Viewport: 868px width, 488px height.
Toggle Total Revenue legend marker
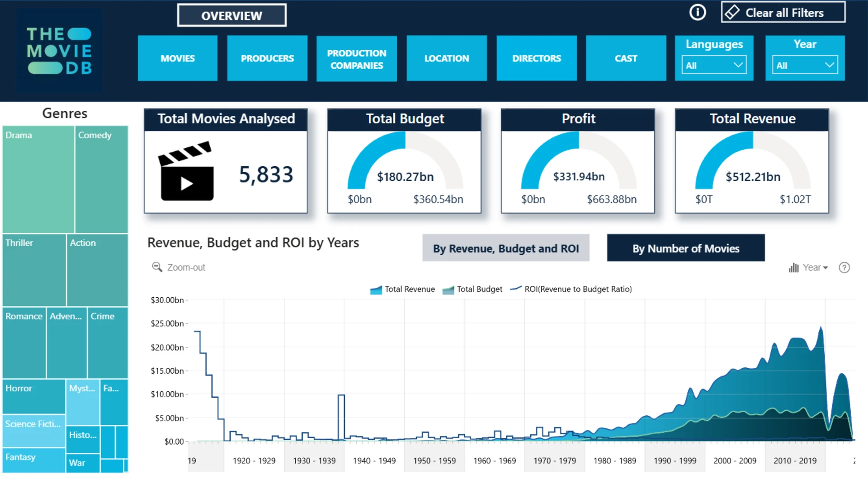(x=376, y=290)
